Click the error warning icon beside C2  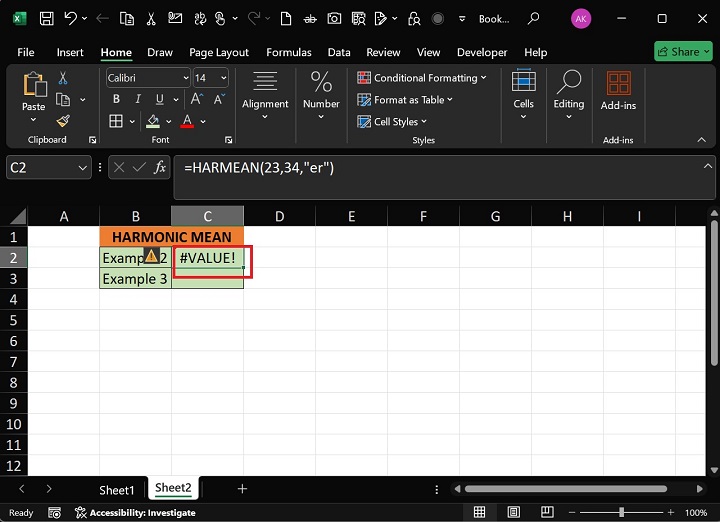click(x=151, y=255)
